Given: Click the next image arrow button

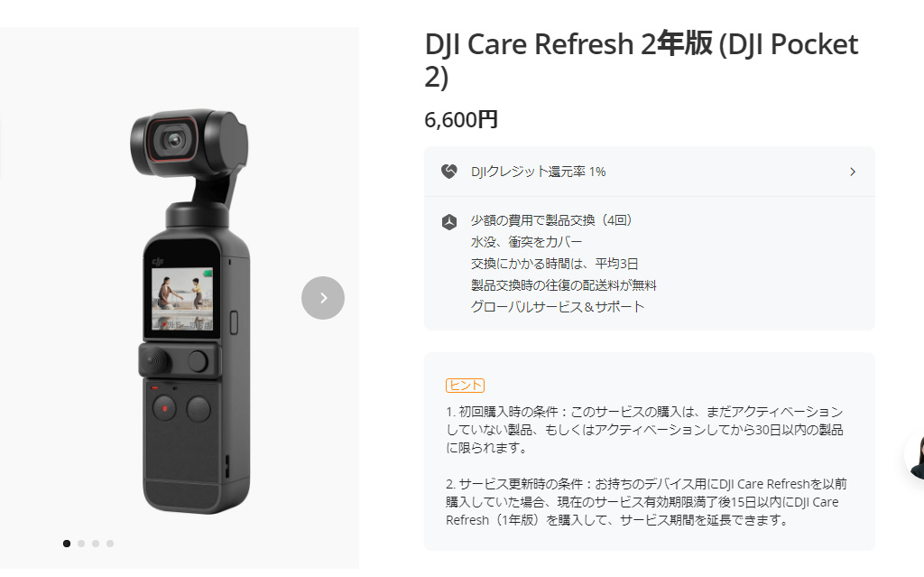Looking at the screenshot, I should tap(323, 298).
